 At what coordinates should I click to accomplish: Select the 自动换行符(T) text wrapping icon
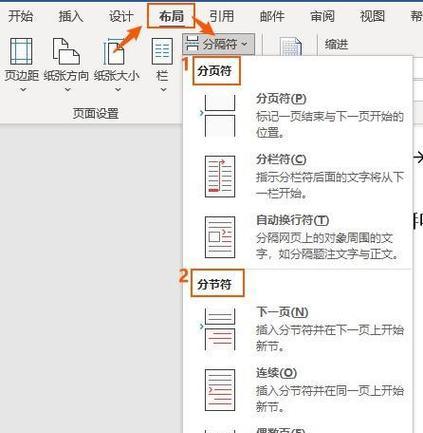pos(220,237)
